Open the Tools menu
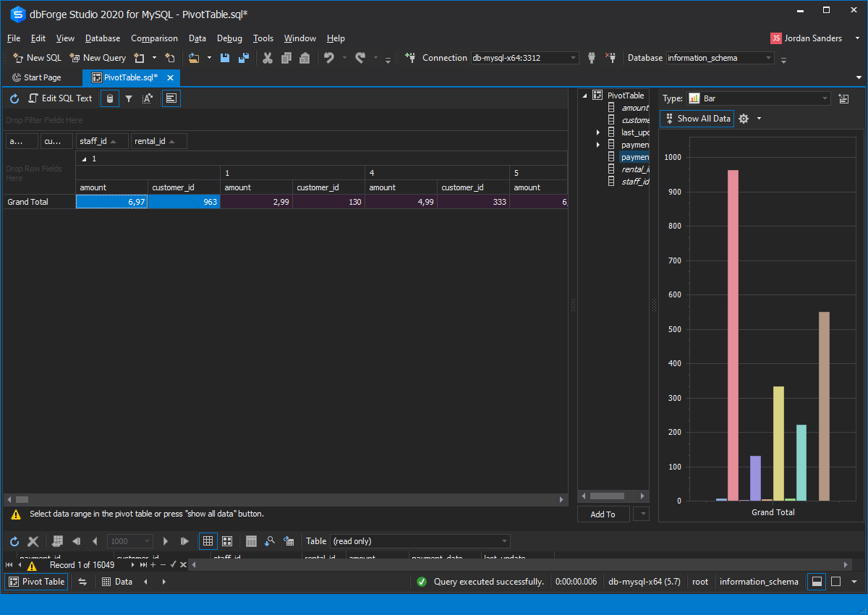The width and height of the screenshot is (868, 615). pos(263,38)
